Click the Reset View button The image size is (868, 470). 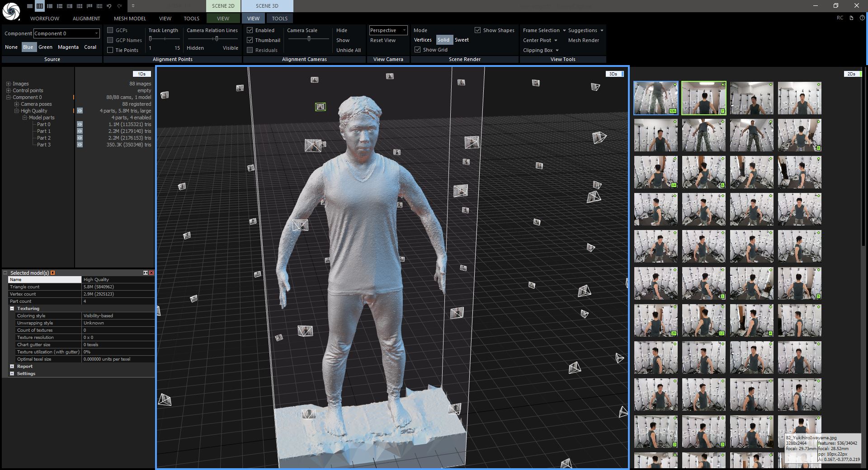click(x=383, y=40)
